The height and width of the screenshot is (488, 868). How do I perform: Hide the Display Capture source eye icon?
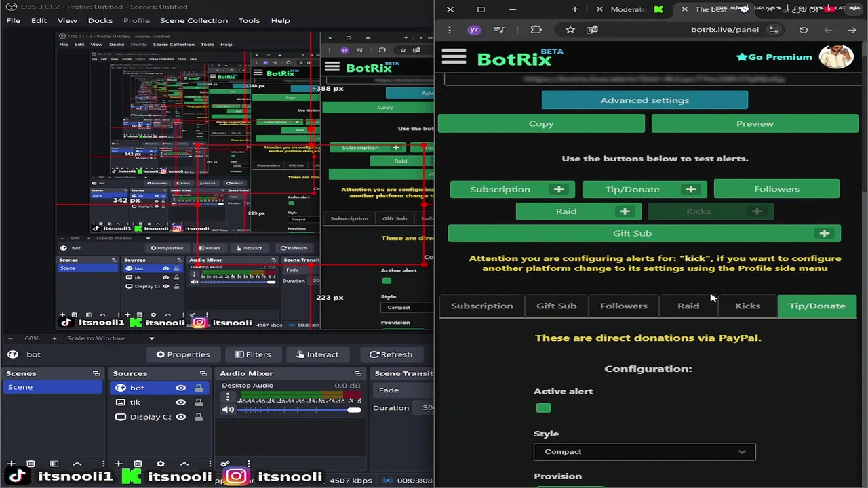click(x=180, y=417)
